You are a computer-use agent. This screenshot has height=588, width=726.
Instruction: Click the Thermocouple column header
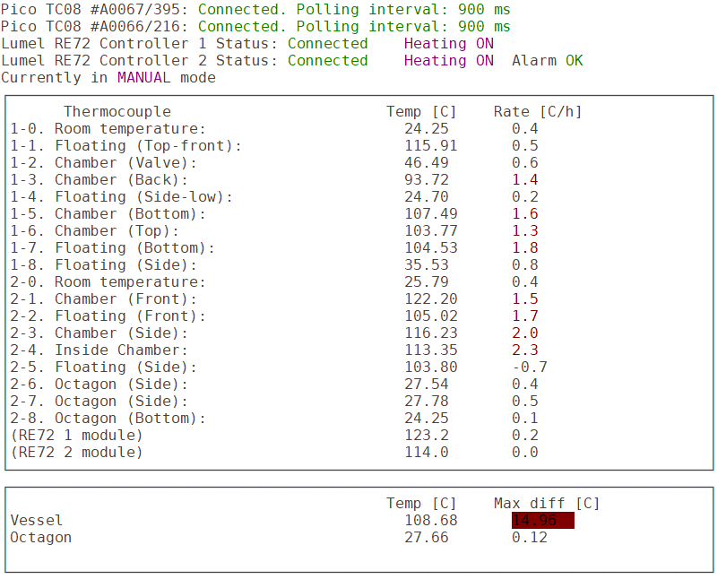point(117,112)
